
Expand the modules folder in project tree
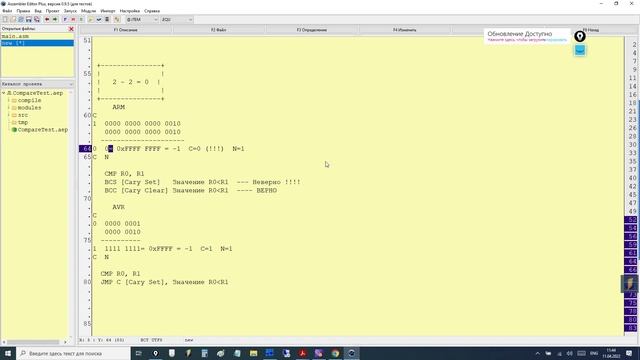(x=9, y=108)
